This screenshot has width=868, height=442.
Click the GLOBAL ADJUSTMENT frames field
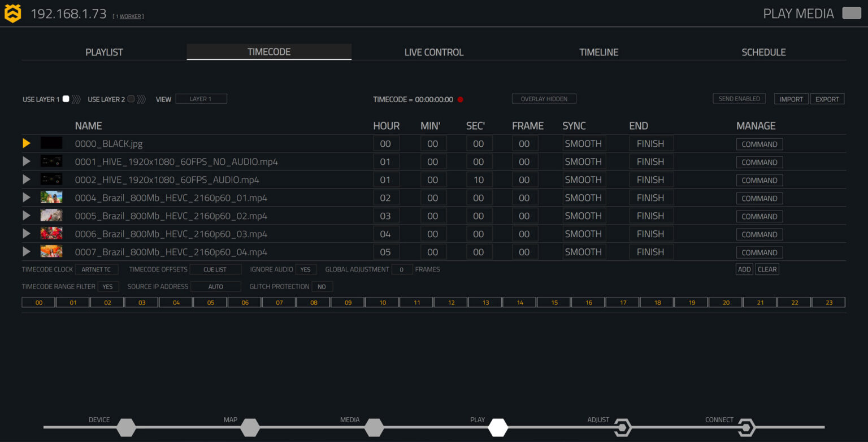(x=401, y=269)
